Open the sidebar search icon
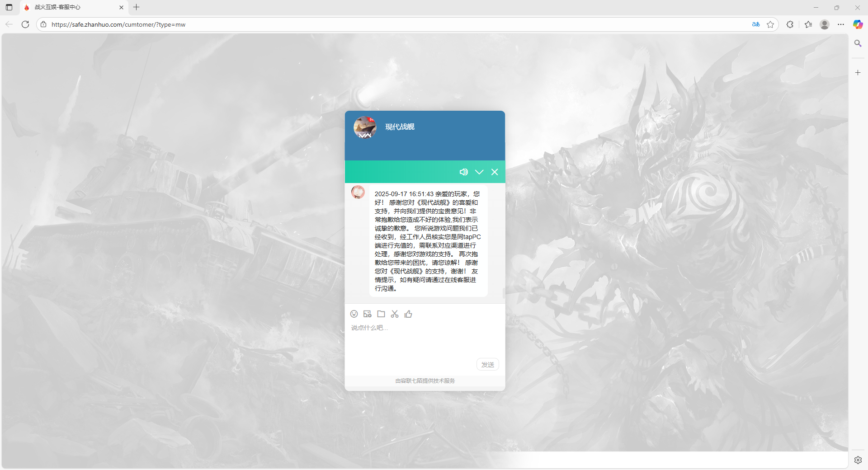Screen dimensions: 868x470 click(x=858, y=43)
